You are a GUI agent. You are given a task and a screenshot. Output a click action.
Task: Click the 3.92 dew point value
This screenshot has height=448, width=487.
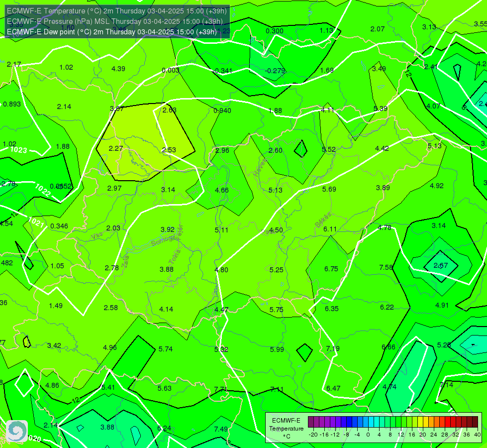tap(168, 229)
